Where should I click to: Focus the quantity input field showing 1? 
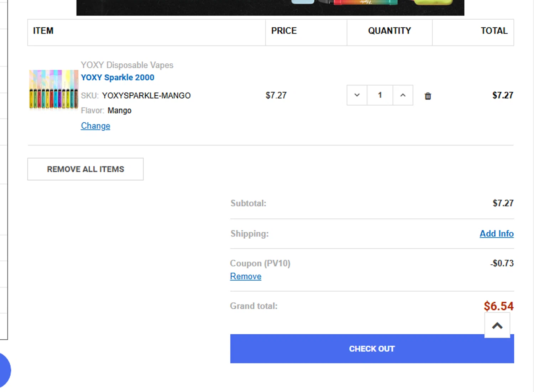tap(380, 95)
